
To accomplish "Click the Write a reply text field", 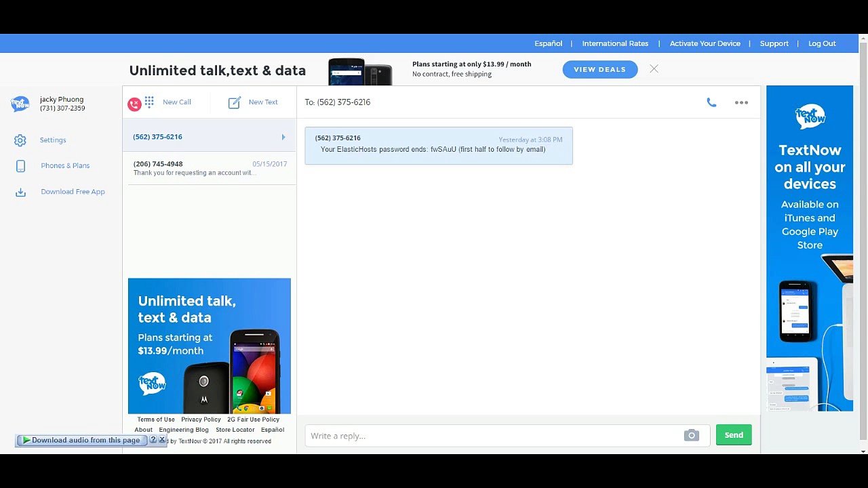I will point(494,436).
